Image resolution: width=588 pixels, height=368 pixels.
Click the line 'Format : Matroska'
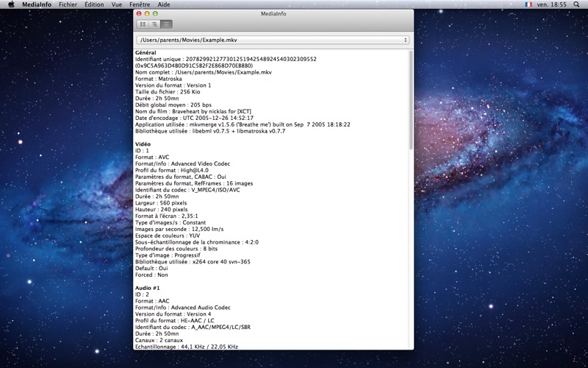tap(159, 79)
